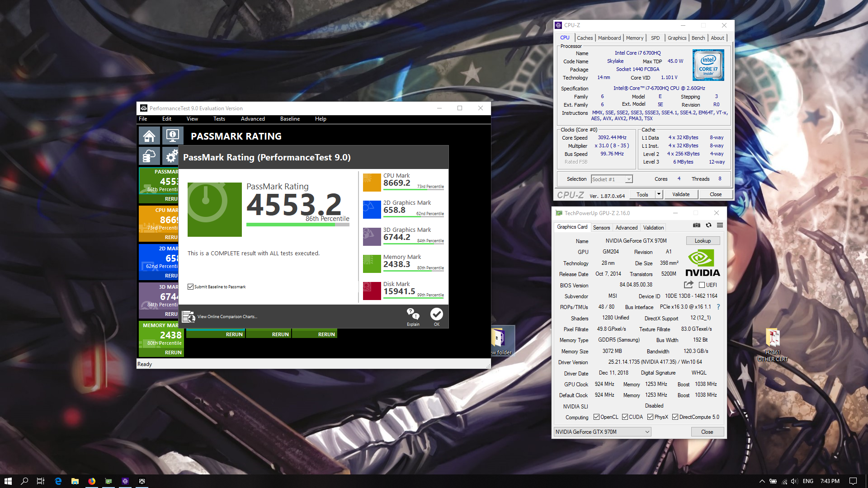868x488 pixels.
Task: Show hidden system tray icons chevron
Action: 762,481
